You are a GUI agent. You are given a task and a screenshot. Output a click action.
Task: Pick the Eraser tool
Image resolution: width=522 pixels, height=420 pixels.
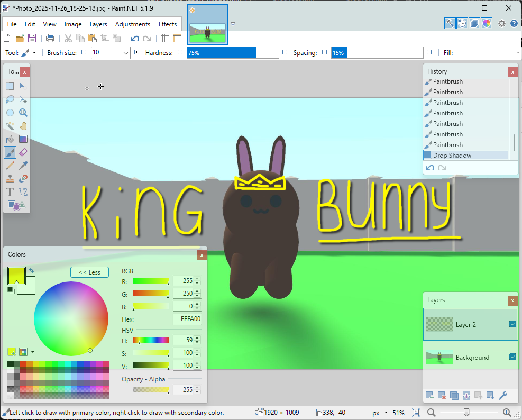tap(23, 152)
